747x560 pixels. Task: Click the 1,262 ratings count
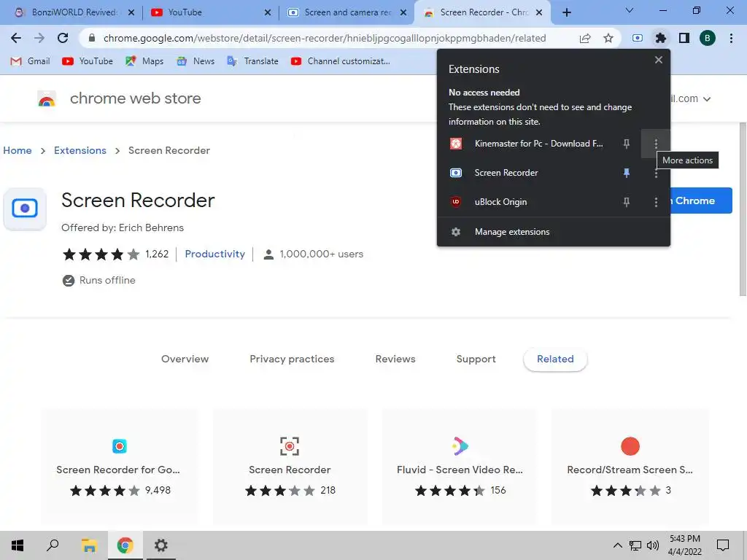158,254
